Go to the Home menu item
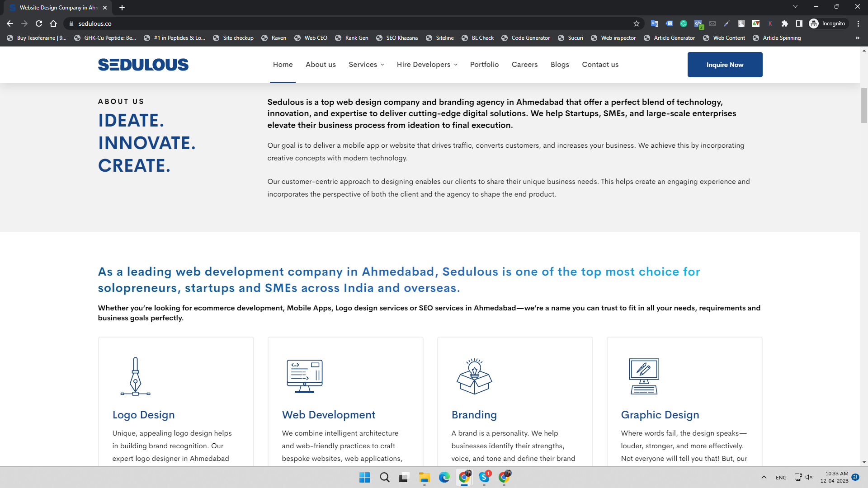 coord(283,65)
